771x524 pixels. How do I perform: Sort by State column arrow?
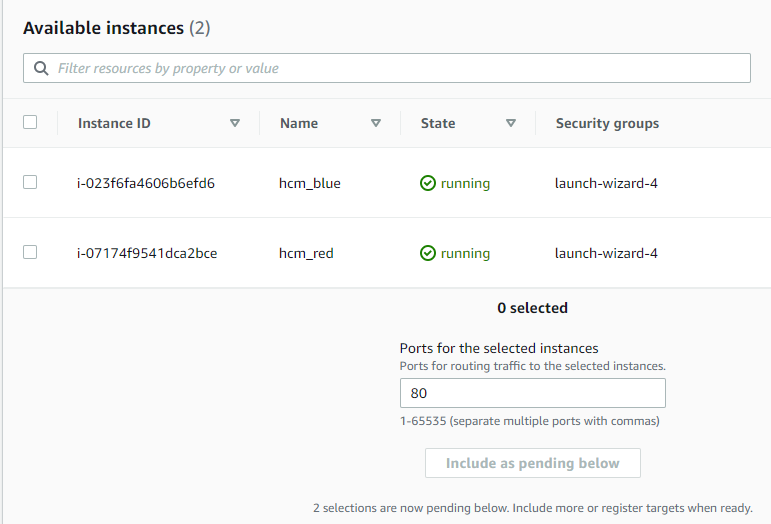tap(511, 123)
